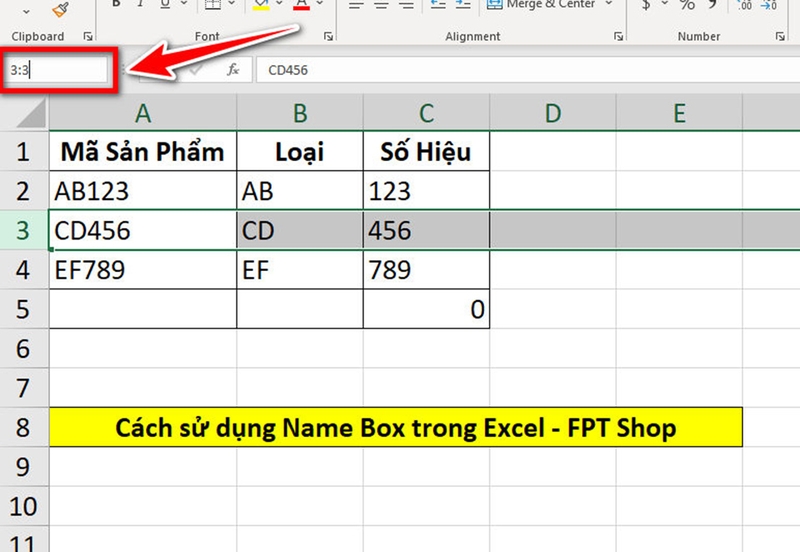Open the Alignment settings dialog launcher
The height and width of the screenshot is (552, 800).
click(618, 36)
